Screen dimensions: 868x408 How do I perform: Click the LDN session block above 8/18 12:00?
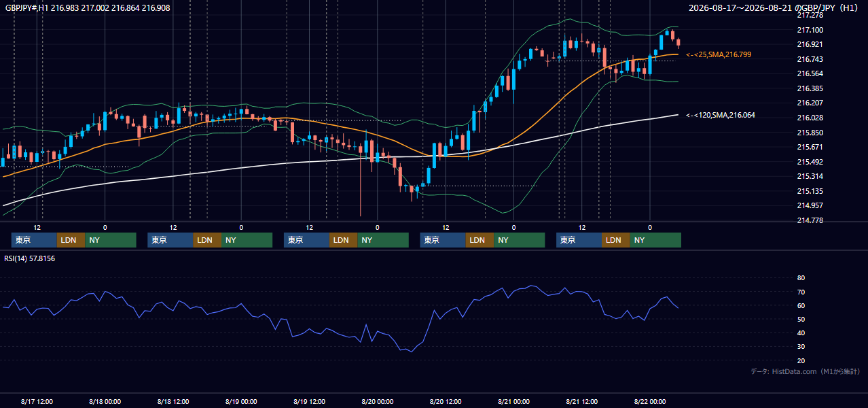(207, 240)
